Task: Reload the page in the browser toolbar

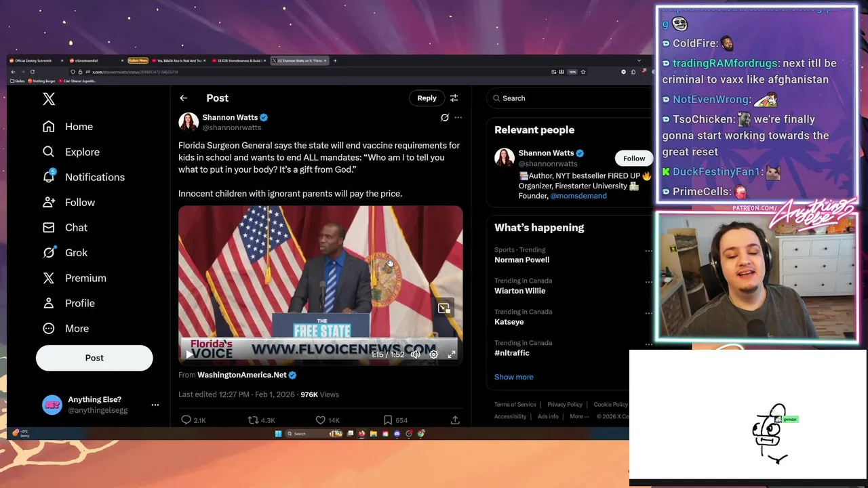Action: point(32,72)
